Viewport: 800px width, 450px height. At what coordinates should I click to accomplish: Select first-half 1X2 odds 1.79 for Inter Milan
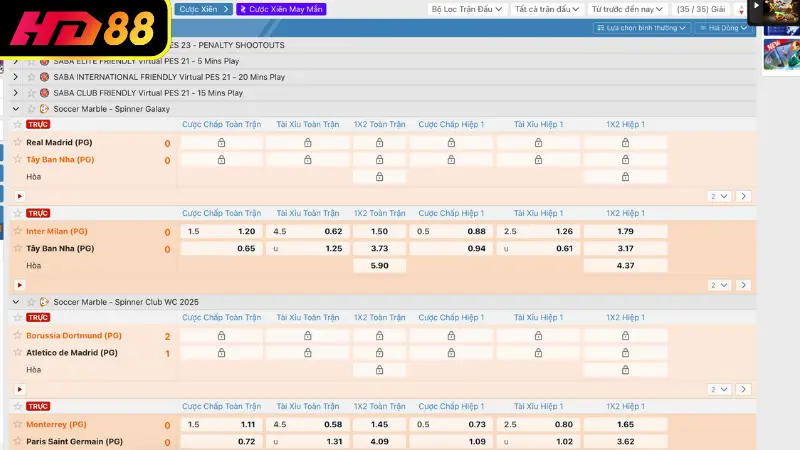(x=626, y=231)
